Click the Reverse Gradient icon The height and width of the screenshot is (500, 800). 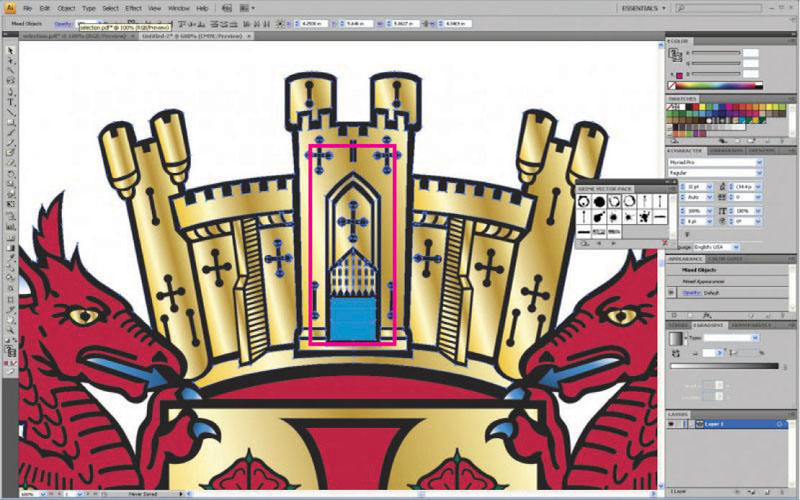pyautogui.click(x=677, y=353)
